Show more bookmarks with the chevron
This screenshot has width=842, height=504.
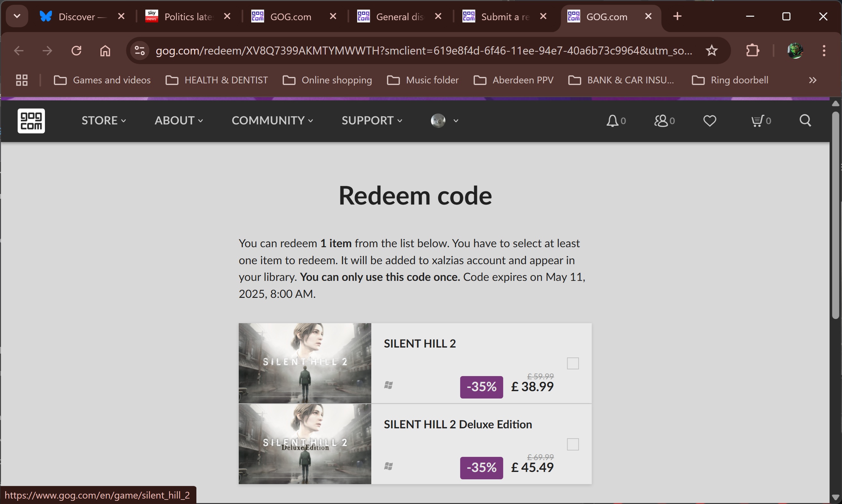(x=812, y=80)
